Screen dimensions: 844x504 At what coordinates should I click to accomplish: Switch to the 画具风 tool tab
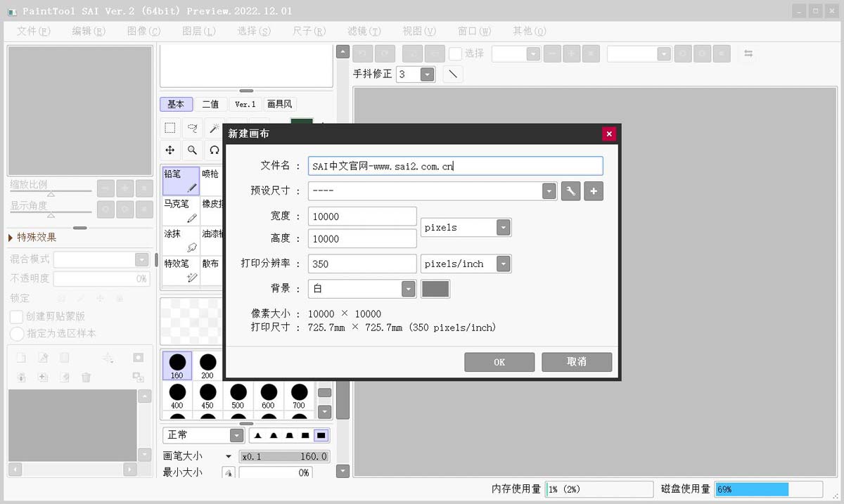pyautogui.click(x=279, y=104)
